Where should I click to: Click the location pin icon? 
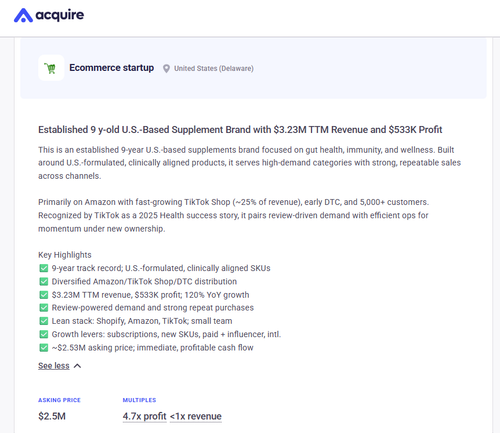(166, 69)
